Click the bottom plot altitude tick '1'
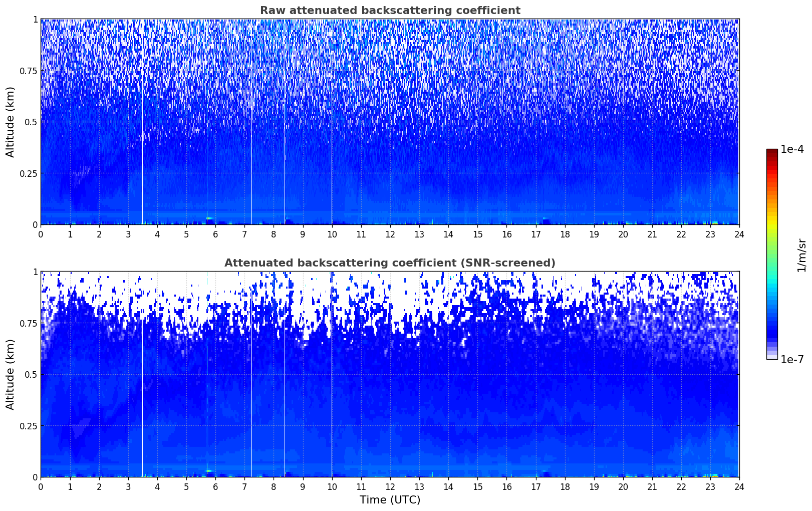Viewport: 812px width, 511px height. pos(36,272)
